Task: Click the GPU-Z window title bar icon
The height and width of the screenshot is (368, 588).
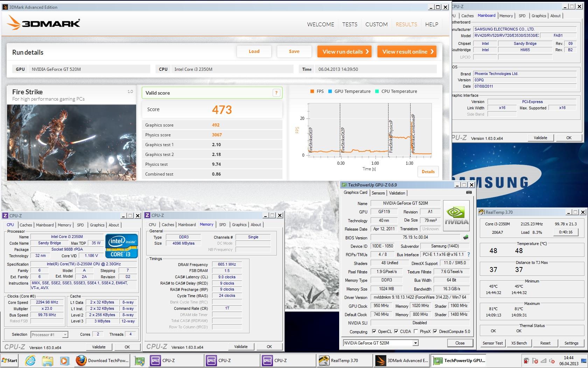Action: click(344, 185)
